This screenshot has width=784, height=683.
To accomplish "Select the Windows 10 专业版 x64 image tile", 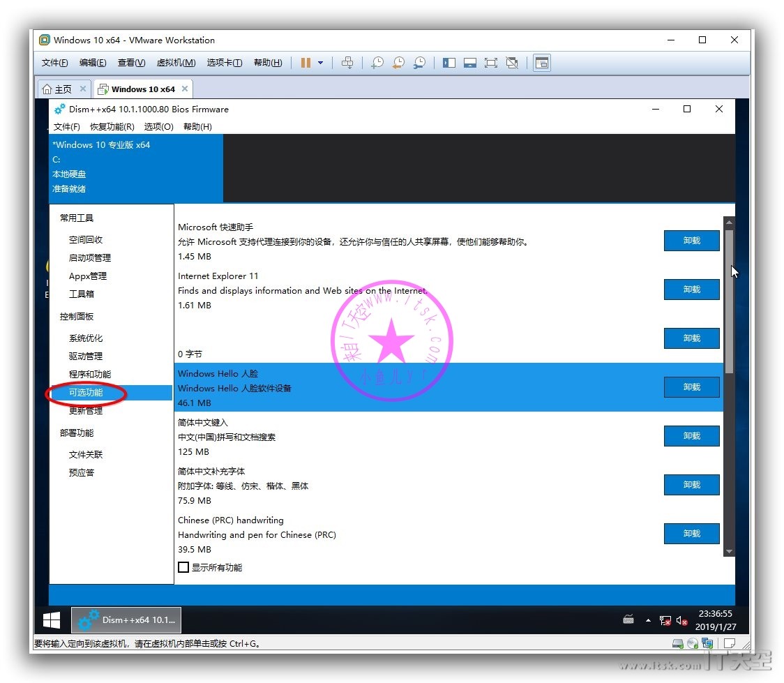I will click(136, 167).
